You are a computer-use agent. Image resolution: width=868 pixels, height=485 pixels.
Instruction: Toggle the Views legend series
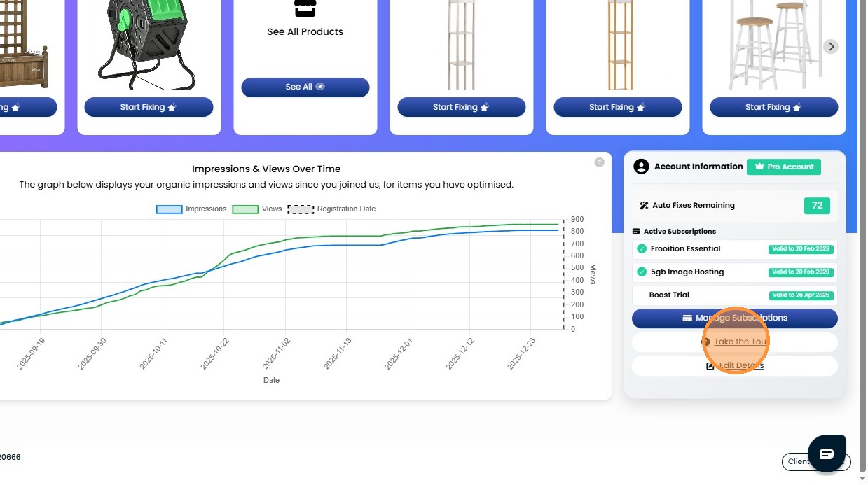click(x=257, y=209)
